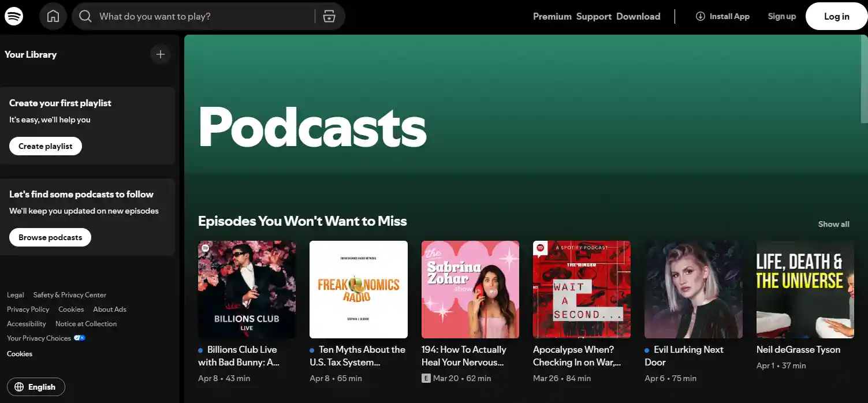Open the Freakonomics Radio episode thumbnail
This screenshot has height=403, width=868.
[358, 289]
